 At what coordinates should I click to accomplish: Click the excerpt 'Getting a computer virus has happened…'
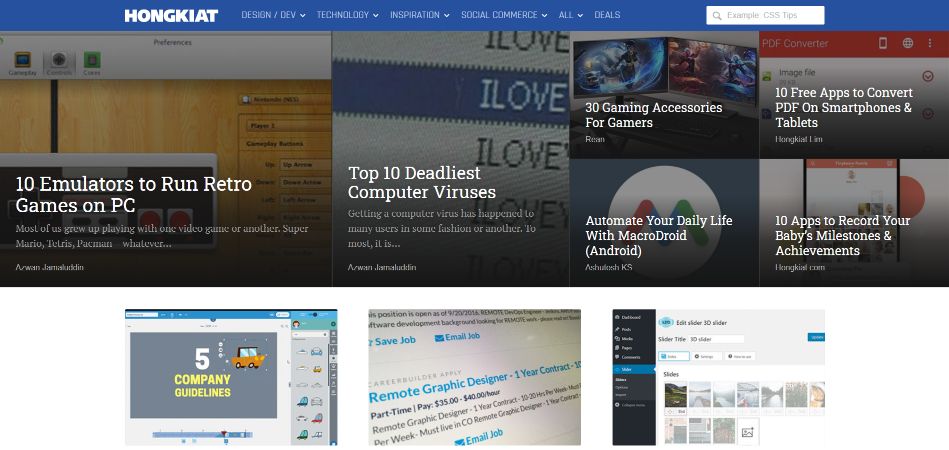tap(442, 229)
